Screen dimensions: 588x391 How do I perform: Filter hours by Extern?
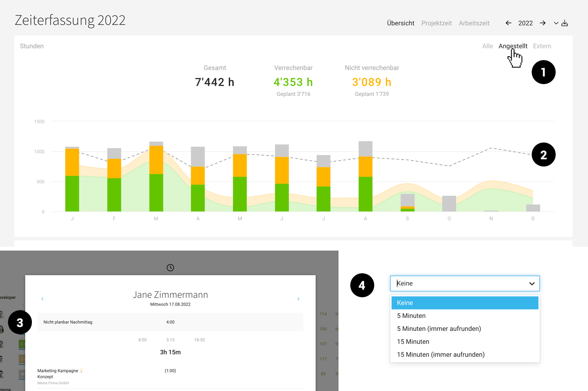coord(542,46)
